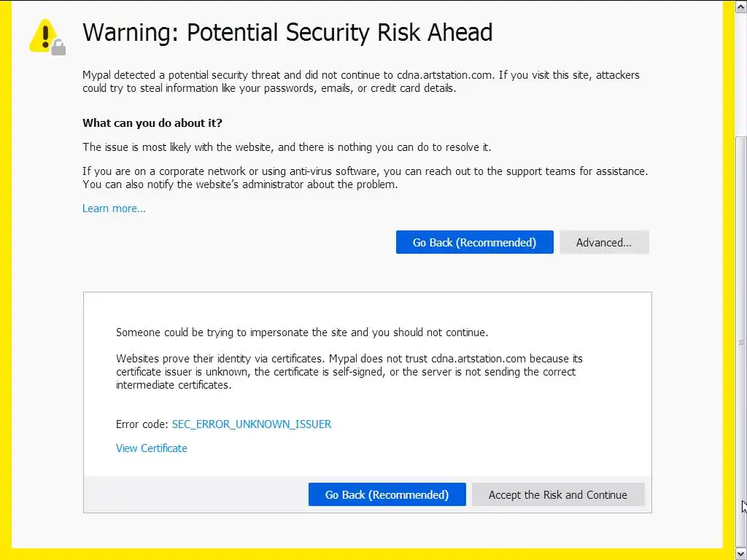Click the 'Someone could be trying to impersonate' sentence

(301, 332)
